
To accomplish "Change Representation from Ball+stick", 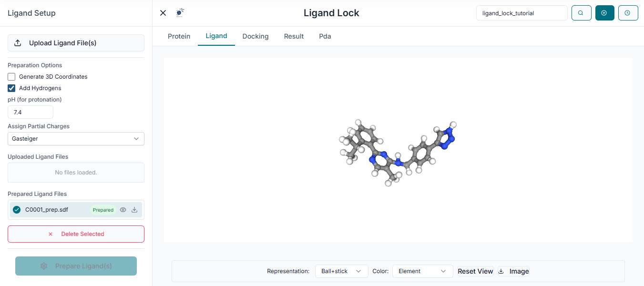I will [341, 271].
